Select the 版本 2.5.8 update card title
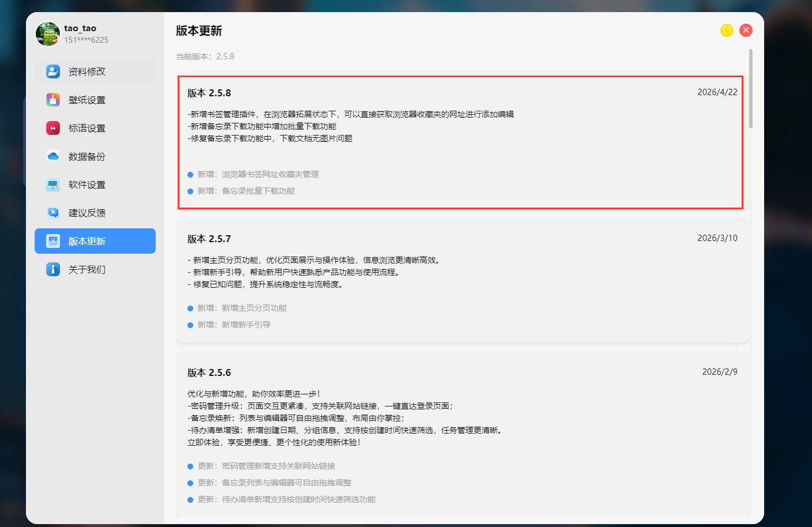The height and width of the screenshot is (527, 812). tap(209, 93)
